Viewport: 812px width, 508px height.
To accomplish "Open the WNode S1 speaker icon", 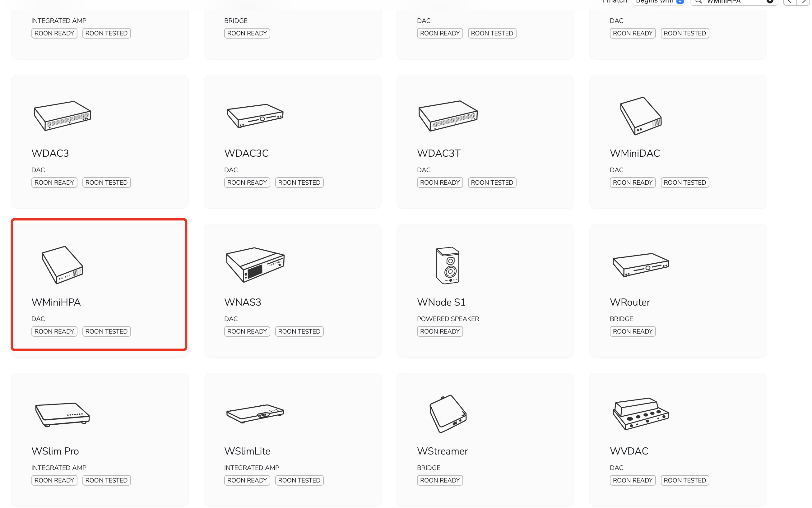I will (x=448, y=266).
